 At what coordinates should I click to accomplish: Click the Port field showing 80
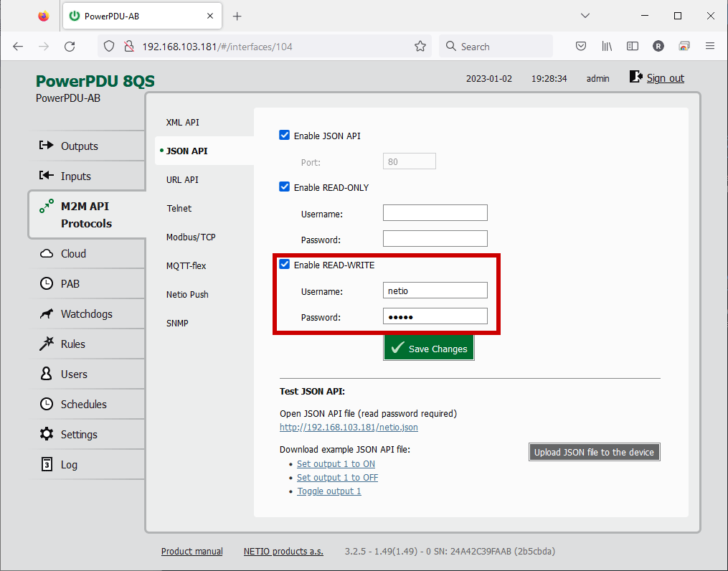click(409, 161)
